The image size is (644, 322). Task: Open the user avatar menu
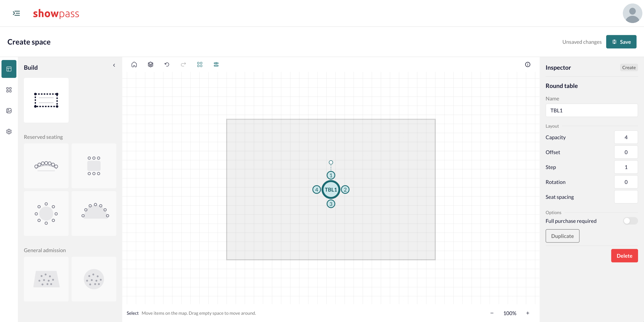(632, 13)
